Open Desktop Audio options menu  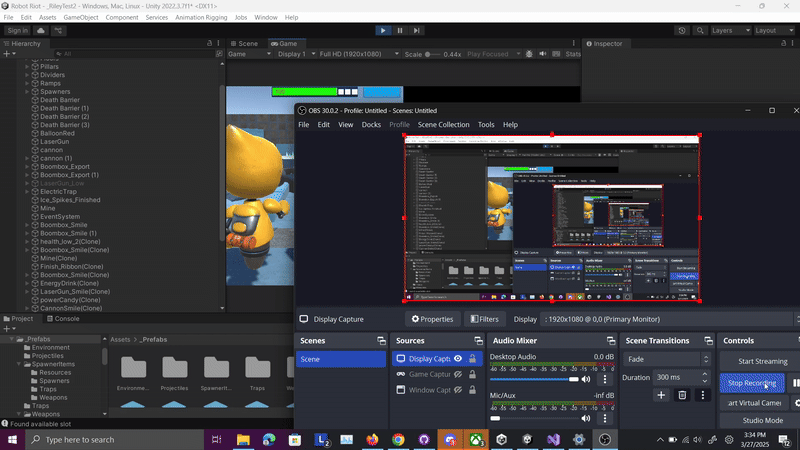[x=605, y=379]
